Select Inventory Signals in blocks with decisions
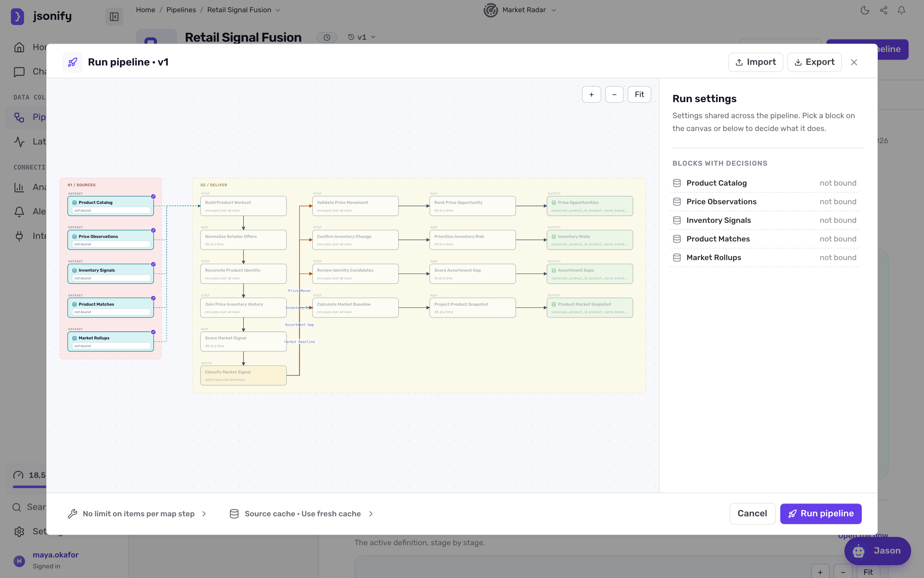 [765, 221]
